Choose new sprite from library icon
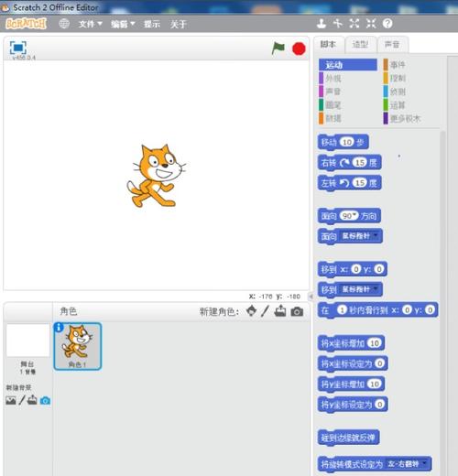The image size is (458, 476). point(251,311)
